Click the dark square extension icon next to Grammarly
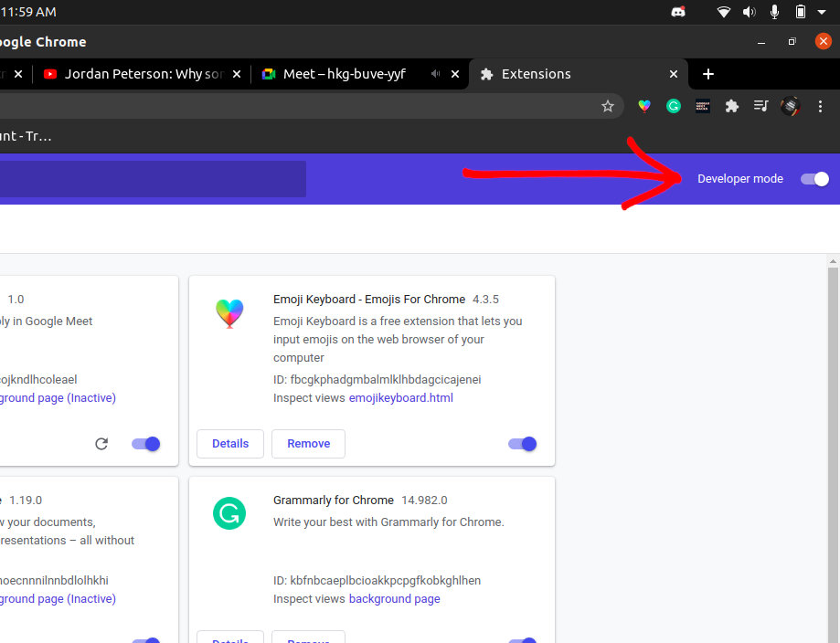This screenshot has height=643, width=840. coord(703,106)
